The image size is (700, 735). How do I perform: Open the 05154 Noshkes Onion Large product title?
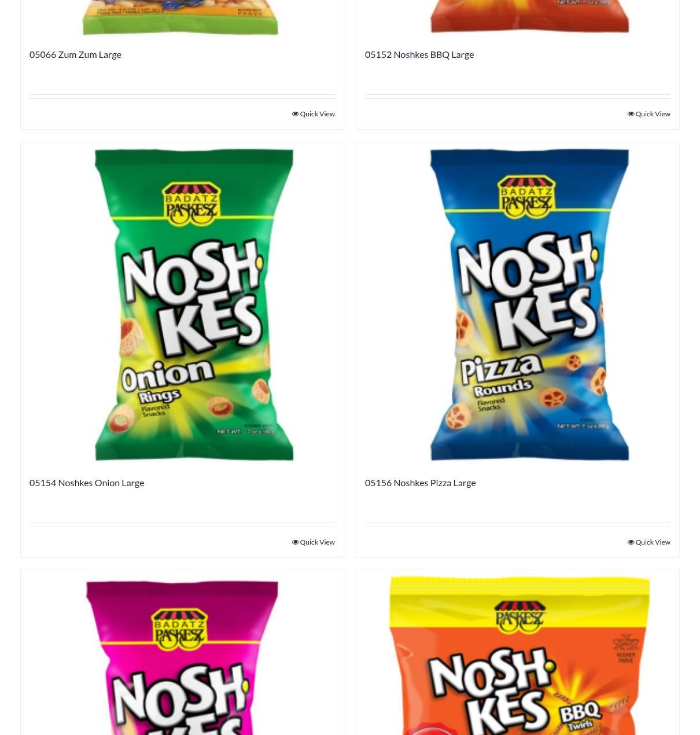pos(87,483)
